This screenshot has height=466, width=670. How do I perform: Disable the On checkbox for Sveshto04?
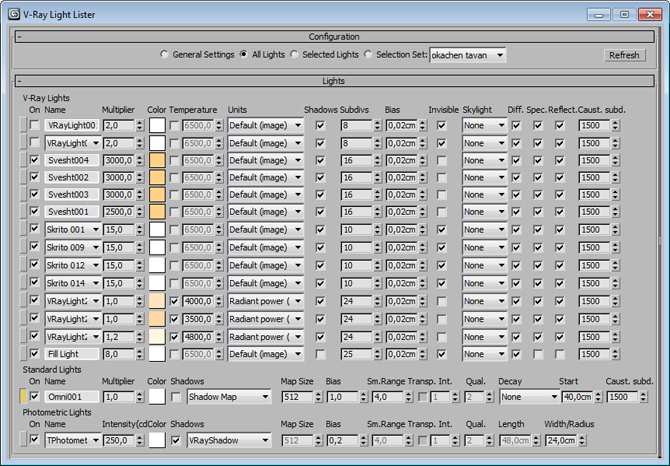pos(34,160)
